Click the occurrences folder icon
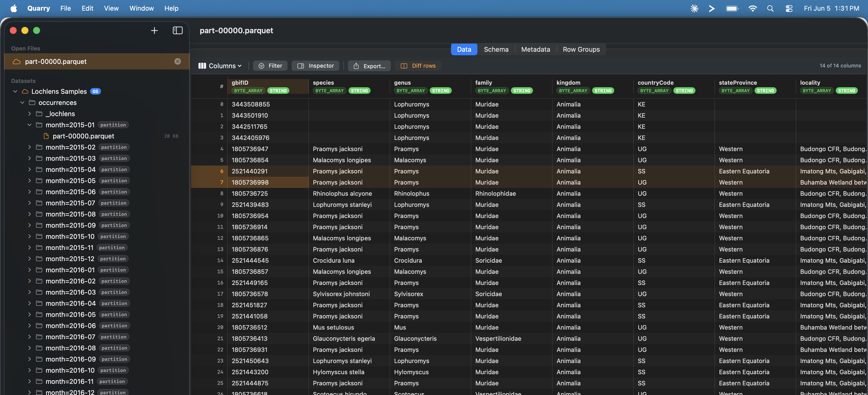 point(32,103)
